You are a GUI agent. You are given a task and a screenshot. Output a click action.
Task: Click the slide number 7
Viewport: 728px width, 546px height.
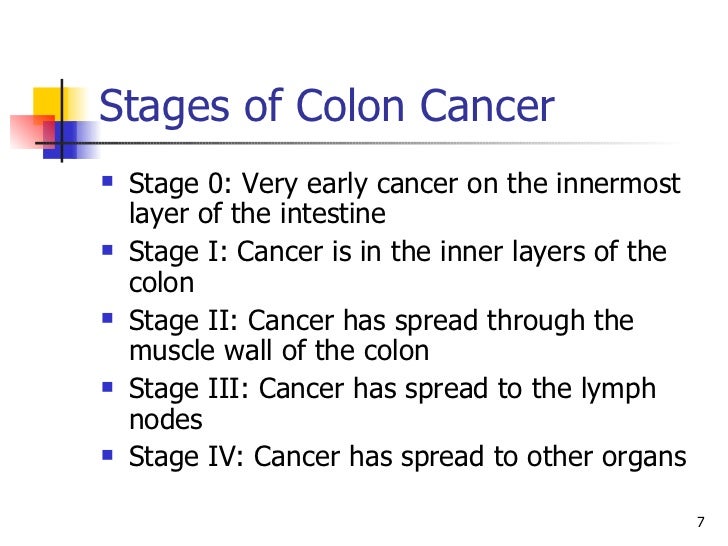[701, 522]
